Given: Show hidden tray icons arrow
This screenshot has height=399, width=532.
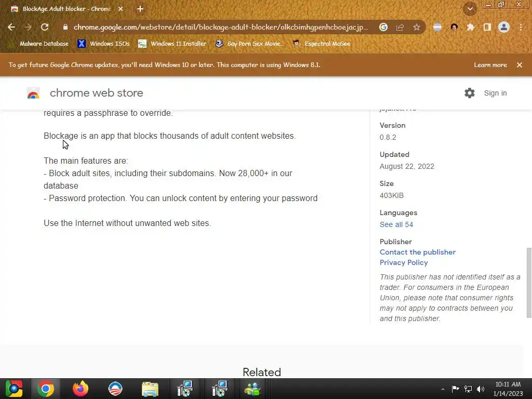Looking at the screenshot, I should (x=443, y=389).
